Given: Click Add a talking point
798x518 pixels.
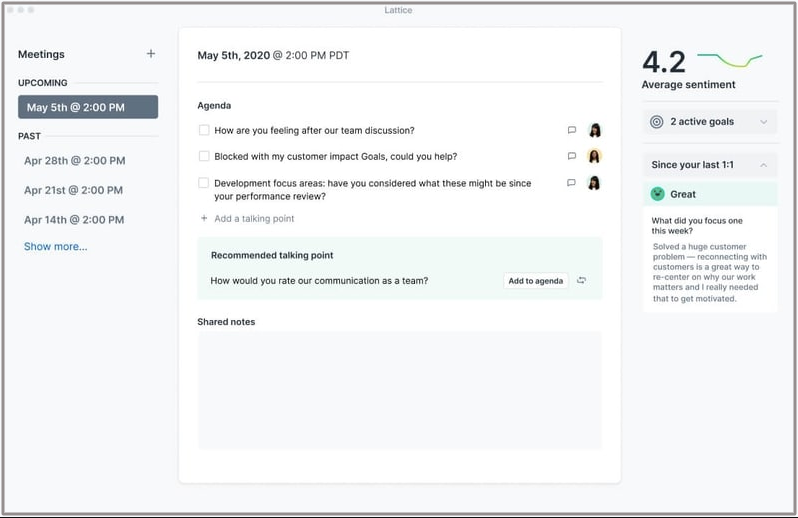Looking at the screenshot, I should point(254,218).
